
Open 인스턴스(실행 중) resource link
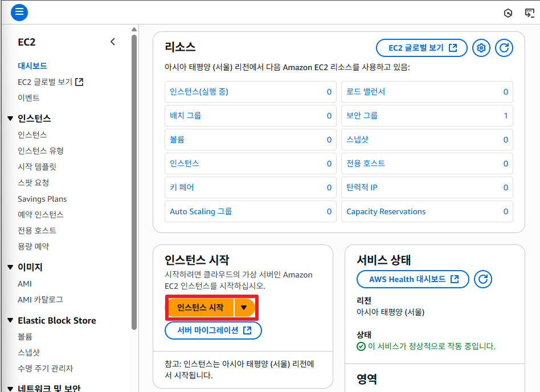(x=199, y=92)
